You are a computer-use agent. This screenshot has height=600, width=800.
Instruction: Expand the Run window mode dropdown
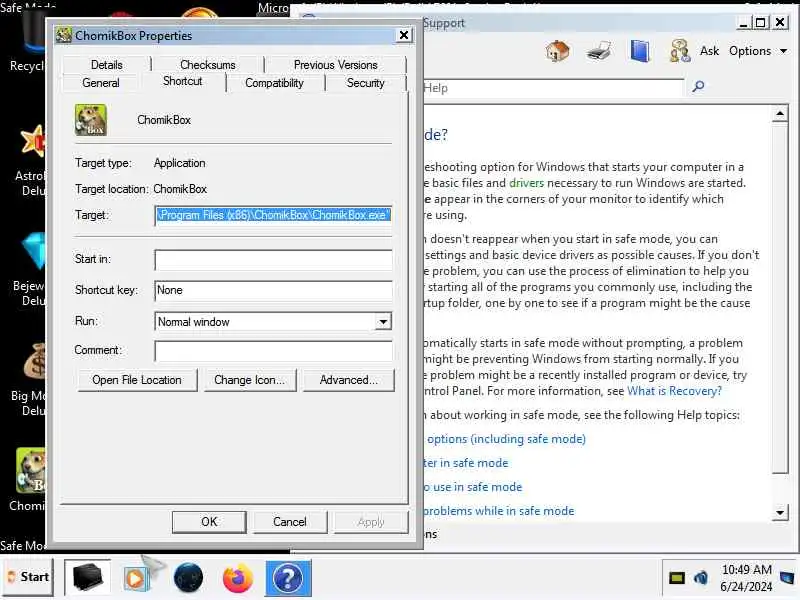pyautogui.click(x=383, y=321)
